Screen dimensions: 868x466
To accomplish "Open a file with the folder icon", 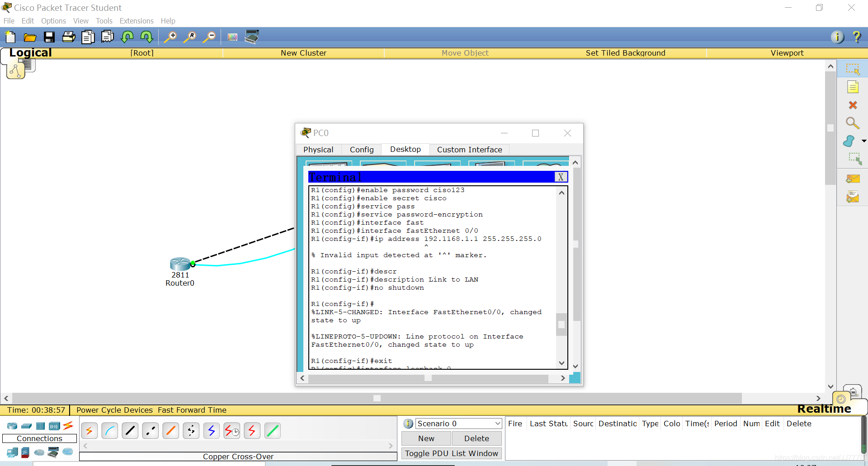I will tap(30, 37).
